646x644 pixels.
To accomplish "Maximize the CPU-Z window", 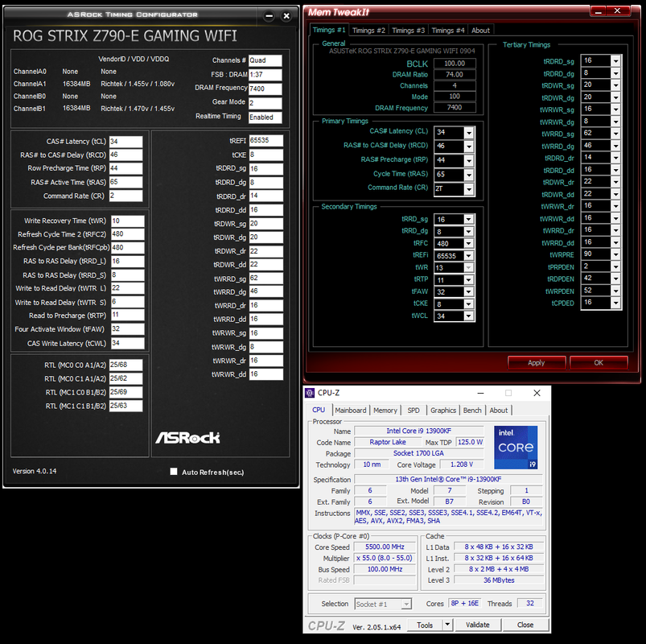I will 508,393.
